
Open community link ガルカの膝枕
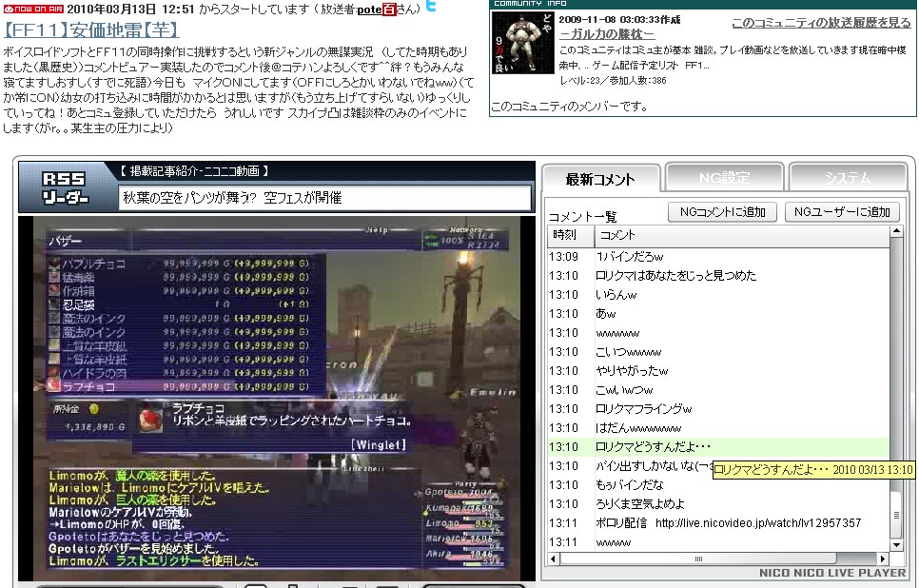[x=607, y=34]
